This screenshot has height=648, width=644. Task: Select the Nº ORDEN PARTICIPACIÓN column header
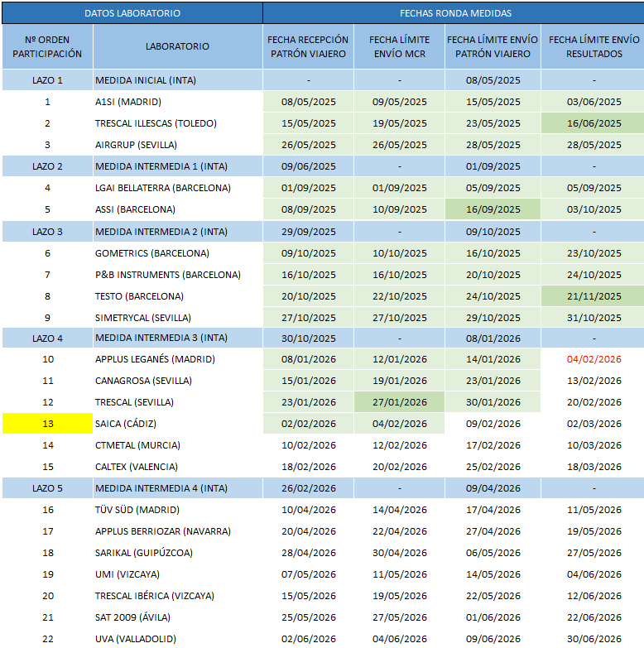coord(47,46)
